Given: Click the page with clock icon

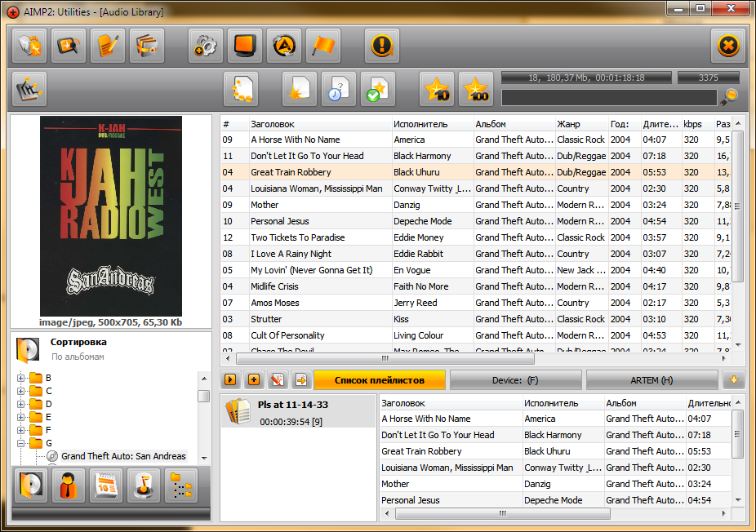Looking at the screenshot, I should tap(339, 89).
